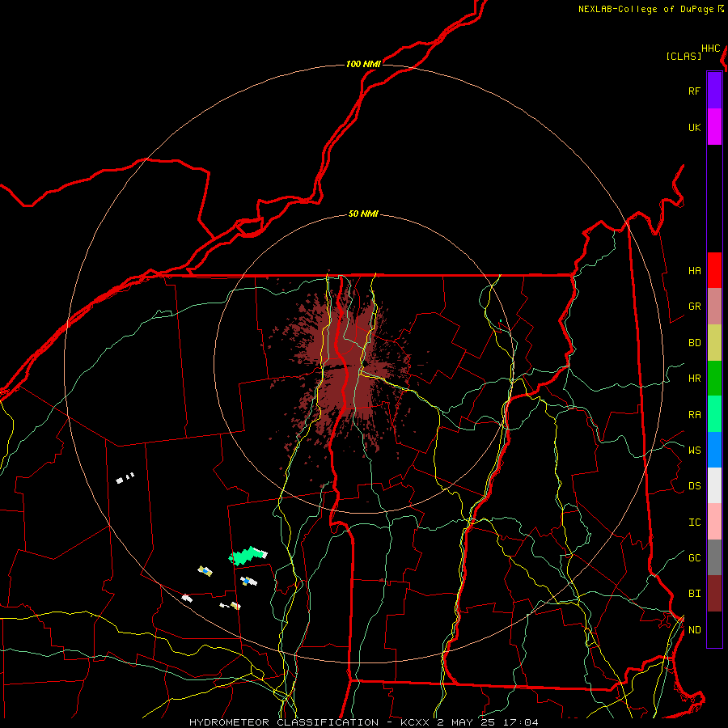The width and height of the screenshot is (728, 728).
Task: Select the GR pinkish-brown legend swatch
Action: 714,307
